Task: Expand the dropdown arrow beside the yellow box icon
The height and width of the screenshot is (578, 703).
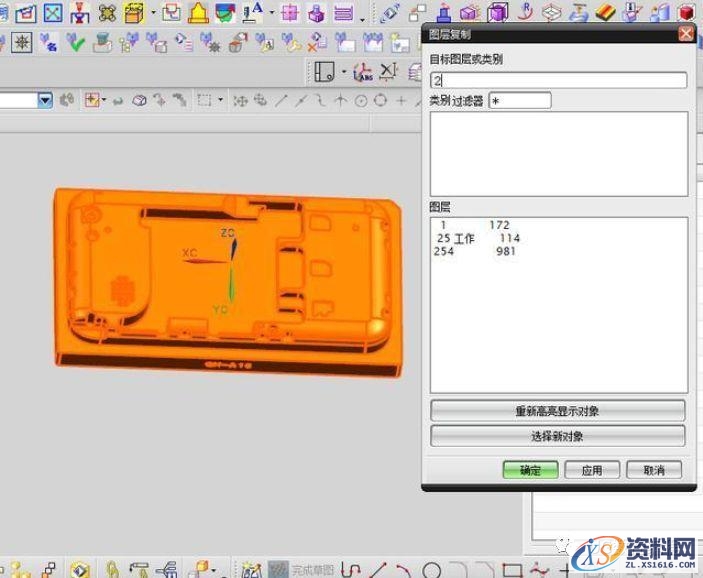Action: (153, 14)
